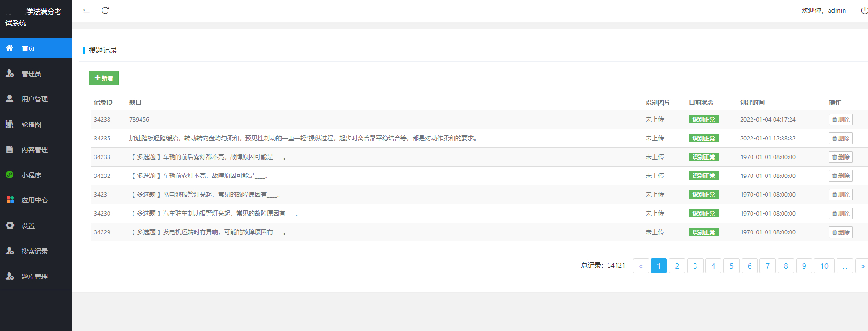
Task: Open the 首页 menu item
Action: click(x=36, y=48)
